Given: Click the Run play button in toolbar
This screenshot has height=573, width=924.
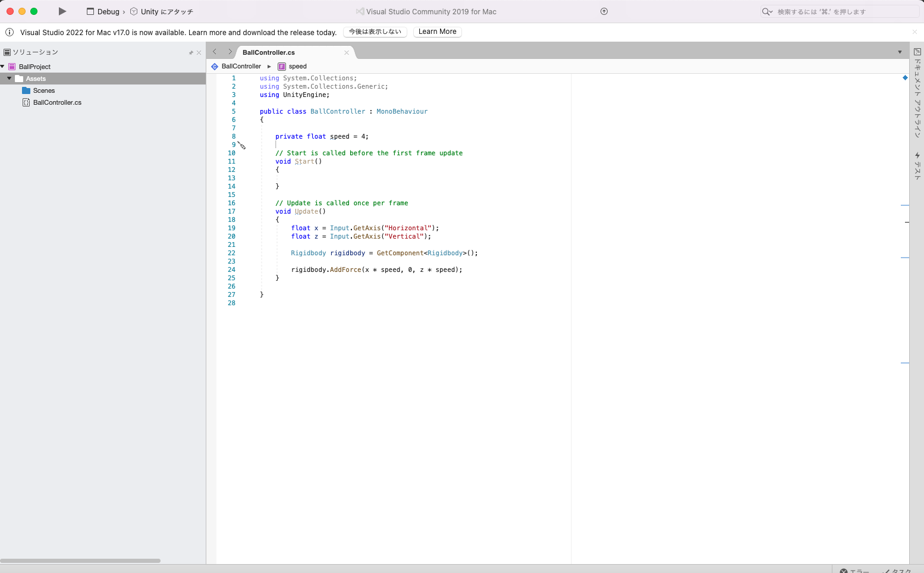Looking at the screenshot, I should click(62, 11).
